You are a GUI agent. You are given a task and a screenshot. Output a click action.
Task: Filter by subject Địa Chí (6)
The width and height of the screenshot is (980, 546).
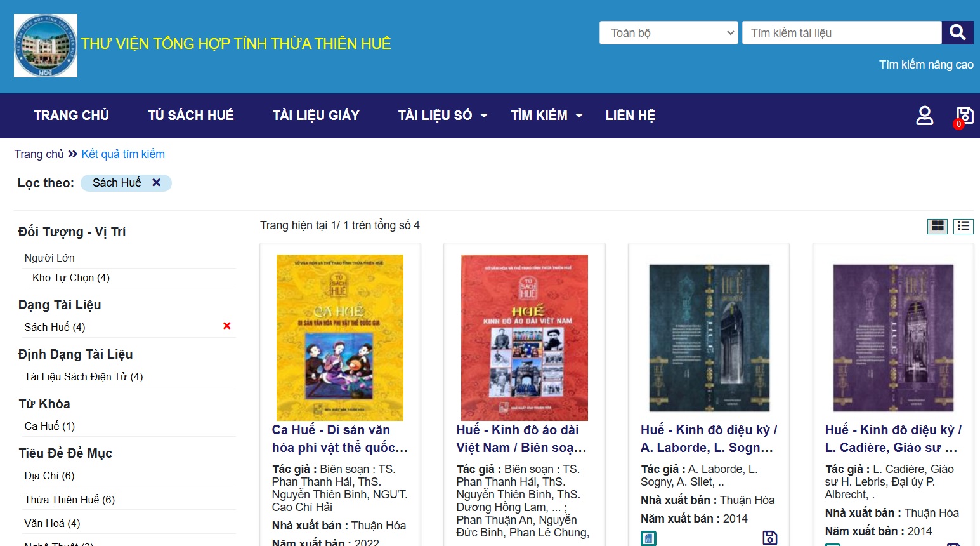(49, 476)
